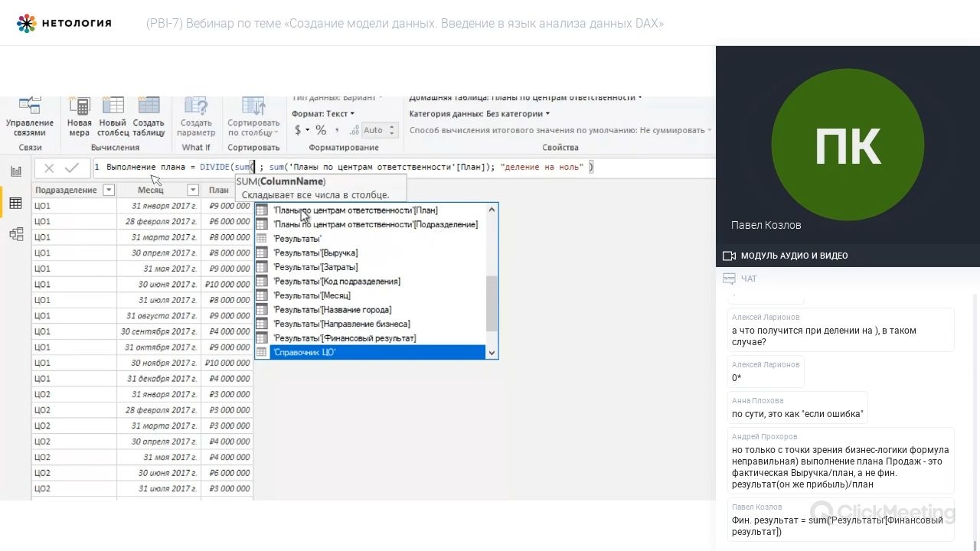Viewport: 980px width, 551px height.
Task: Click Create table (Создать таблицу)
Action: [149, 118]
